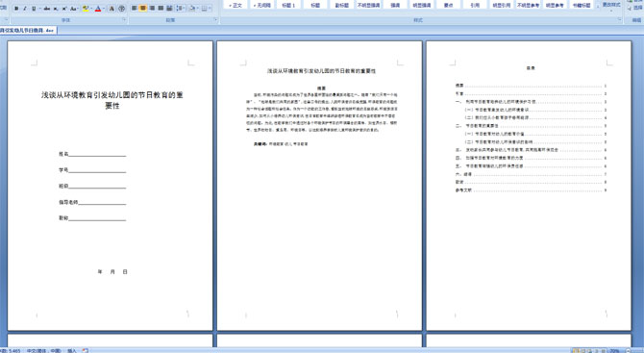Image resolution: width=644 pixels, height=353 pixels.
Task: Toggle the print layout view button
Action: tap(576, 350)
